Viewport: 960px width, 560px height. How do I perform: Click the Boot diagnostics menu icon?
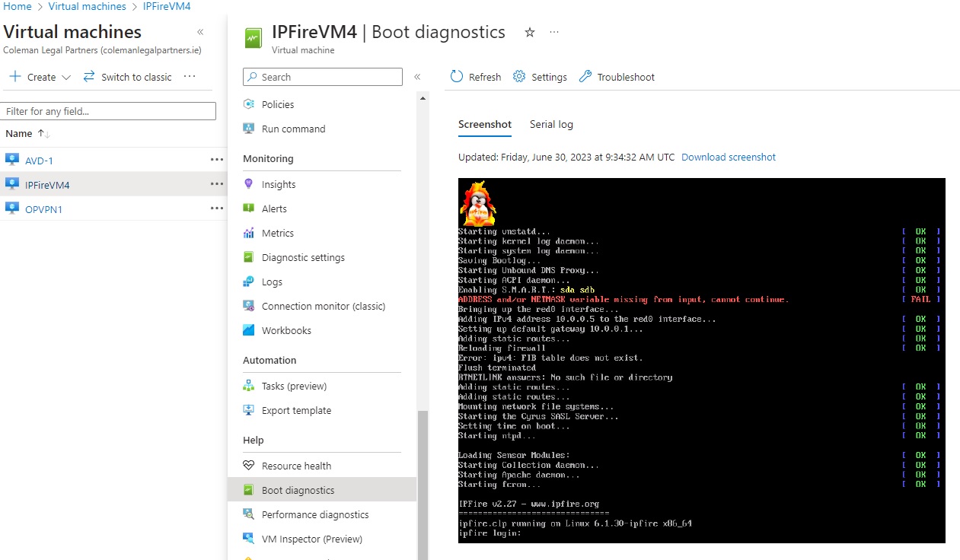tap(248, 490)
